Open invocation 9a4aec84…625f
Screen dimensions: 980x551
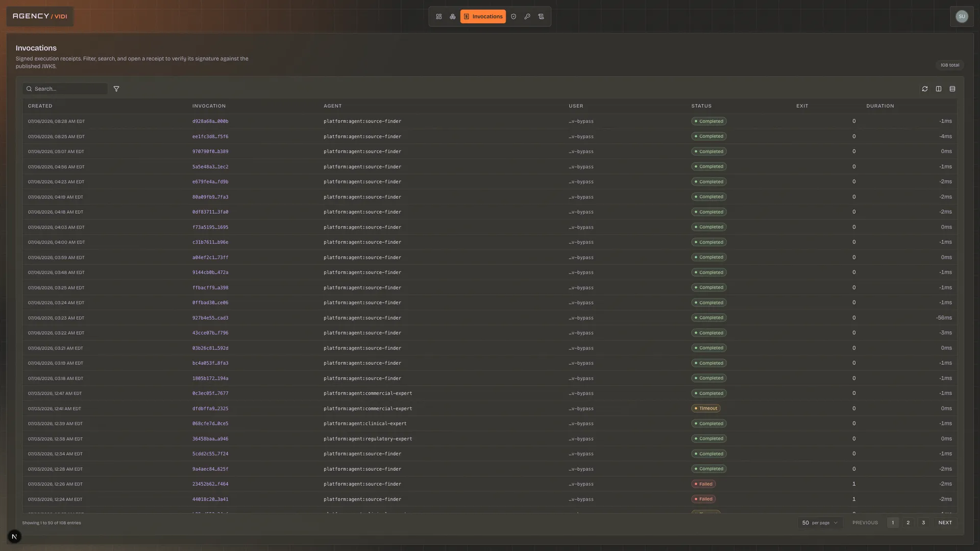click(x=210, y=469)
